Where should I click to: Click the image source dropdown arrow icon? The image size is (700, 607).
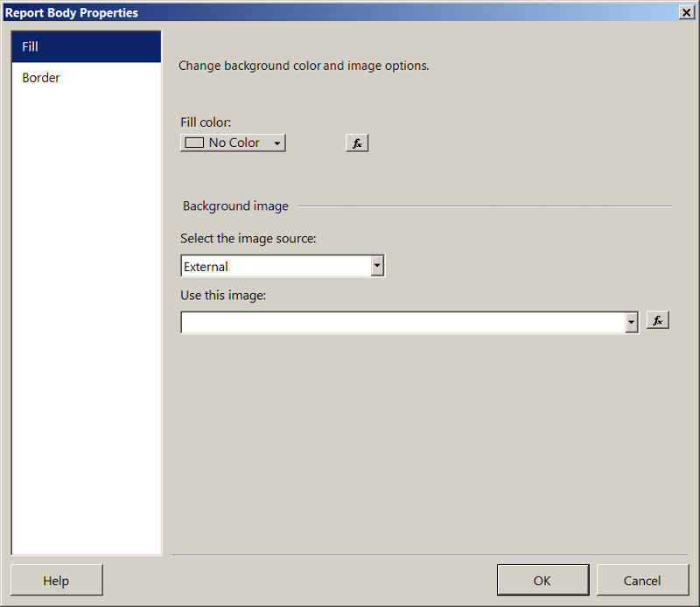378,266
